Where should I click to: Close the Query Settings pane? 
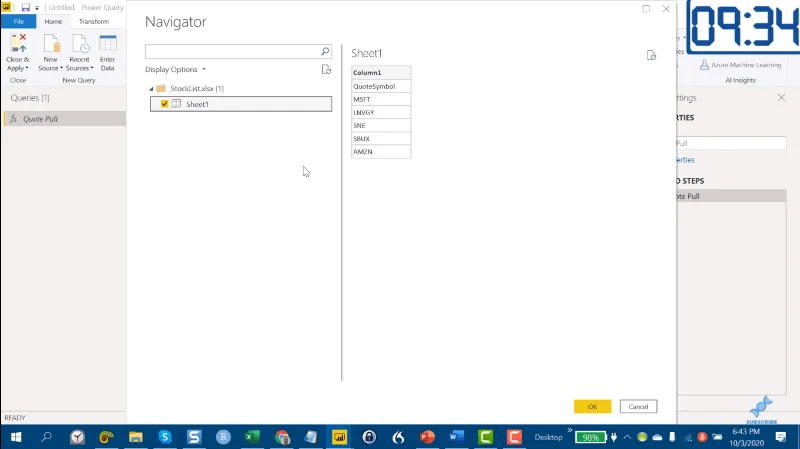click(781, 97)
